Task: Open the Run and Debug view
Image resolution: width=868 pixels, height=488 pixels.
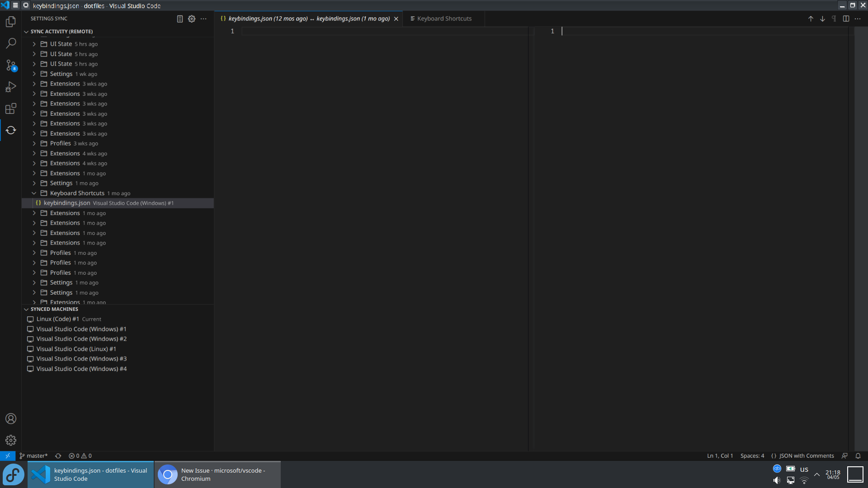Action: 11,86
